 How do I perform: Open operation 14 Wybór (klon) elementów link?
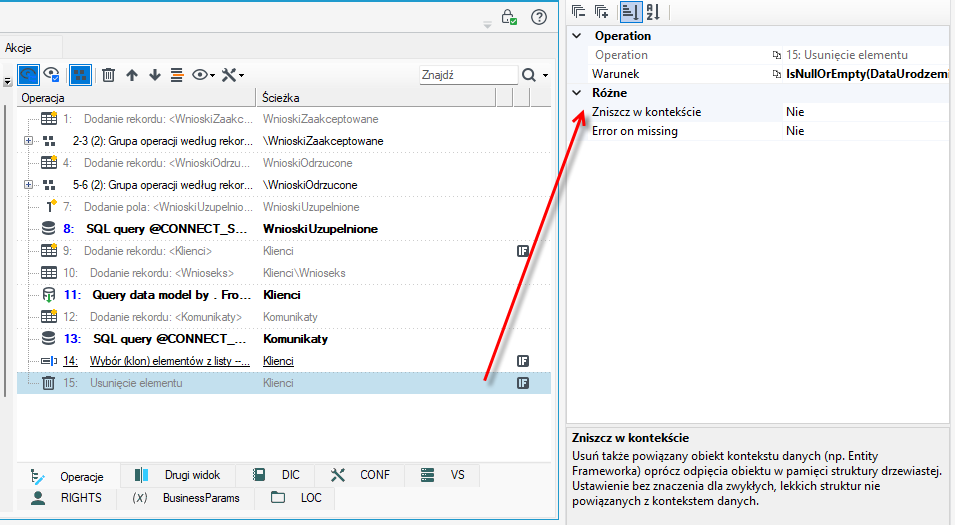(x=170, y=361)
